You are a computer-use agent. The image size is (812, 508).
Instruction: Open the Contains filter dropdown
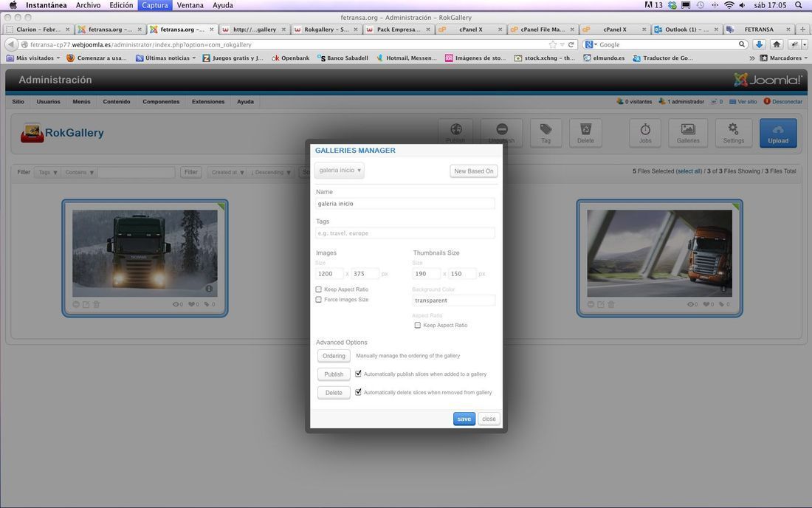tap(79, 173)
